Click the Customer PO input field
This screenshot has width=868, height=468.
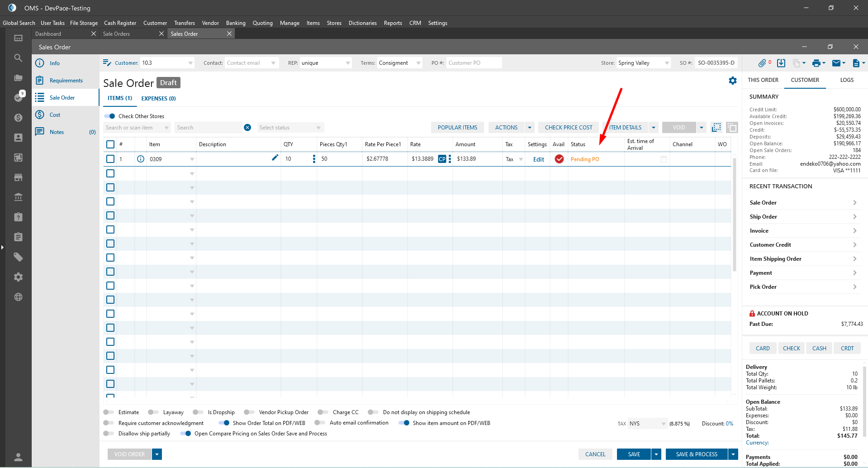[474, 63]
